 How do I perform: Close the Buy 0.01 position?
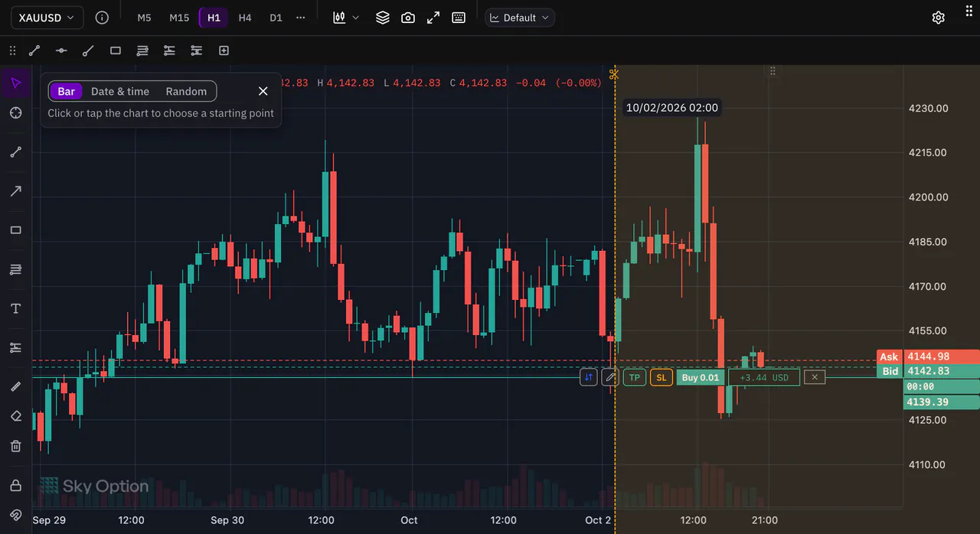(815, 377)
